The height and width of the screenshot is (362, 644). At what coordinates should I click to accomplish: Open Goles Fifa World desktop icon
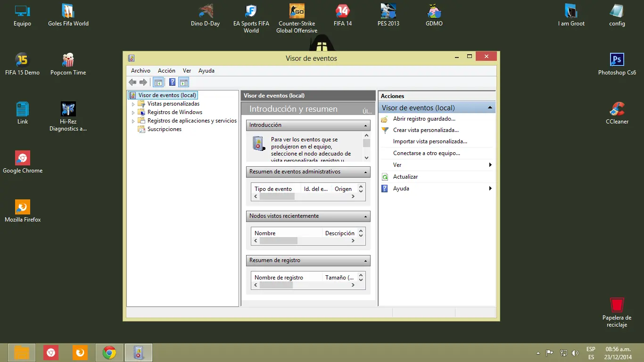click(68, 11)
